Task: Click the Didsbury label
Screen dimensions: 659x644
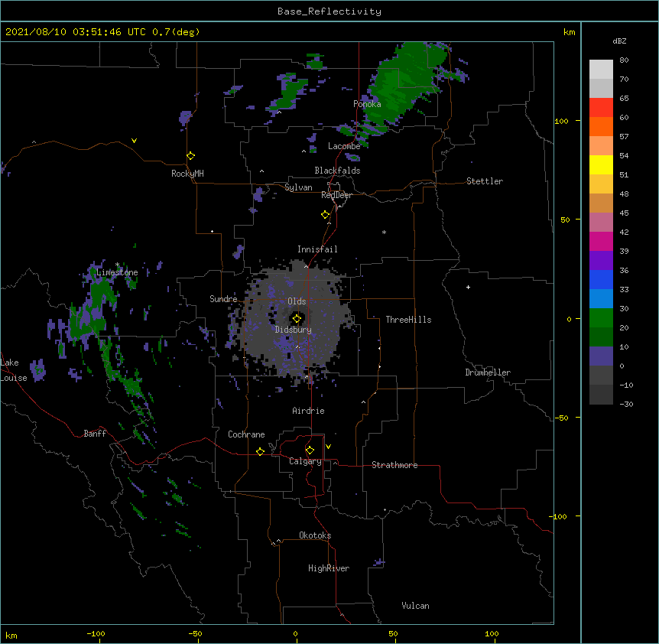Action: tap(294, 330)
